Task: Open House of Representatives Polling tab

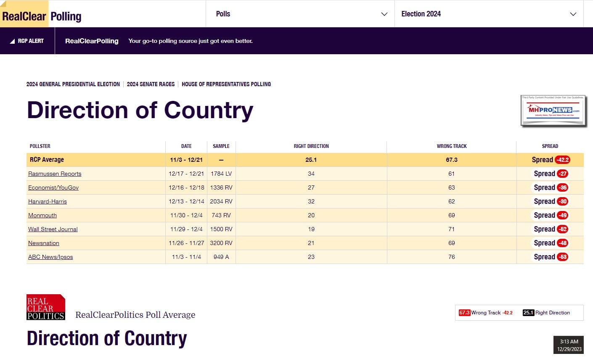Action: pyautogui.click(x=226, y=84)
